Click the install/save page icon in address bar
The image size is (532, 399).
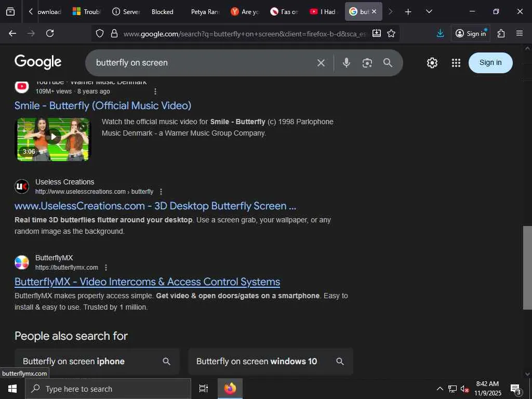[377, 33]
